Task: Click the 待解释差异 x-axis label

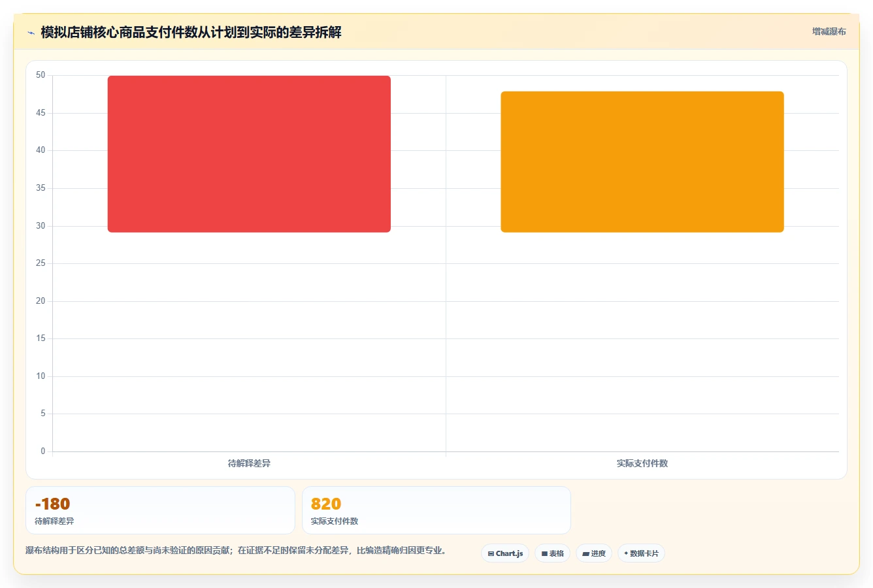Action: pos(249,463)
